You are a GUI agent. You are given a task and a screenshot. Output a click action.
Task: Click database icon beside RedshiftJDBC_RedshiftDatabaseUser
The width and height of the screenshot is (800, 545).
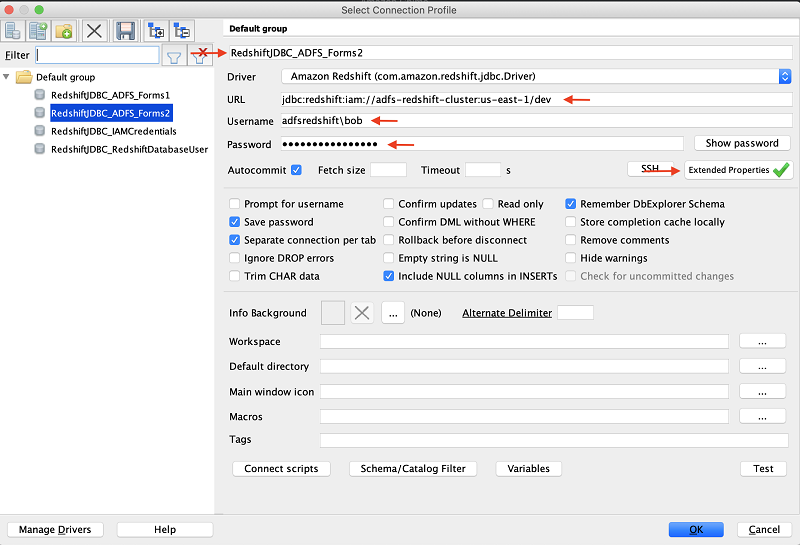pyautogui.click(x=39, y=148)
